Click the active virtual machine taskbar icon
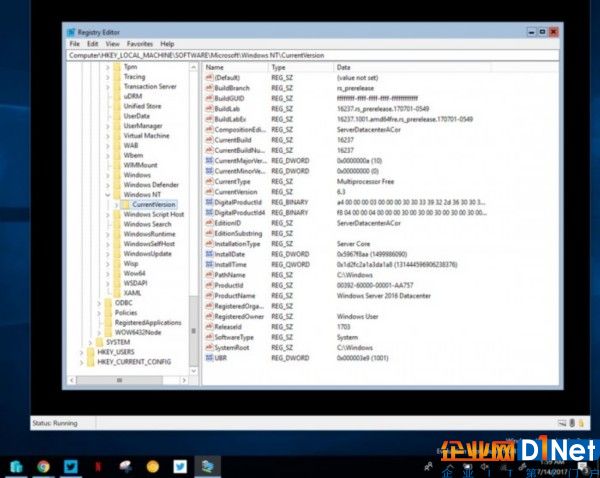The width and height of the screenshot is (600, 478). pyautogui.click(x=207, y=467)
